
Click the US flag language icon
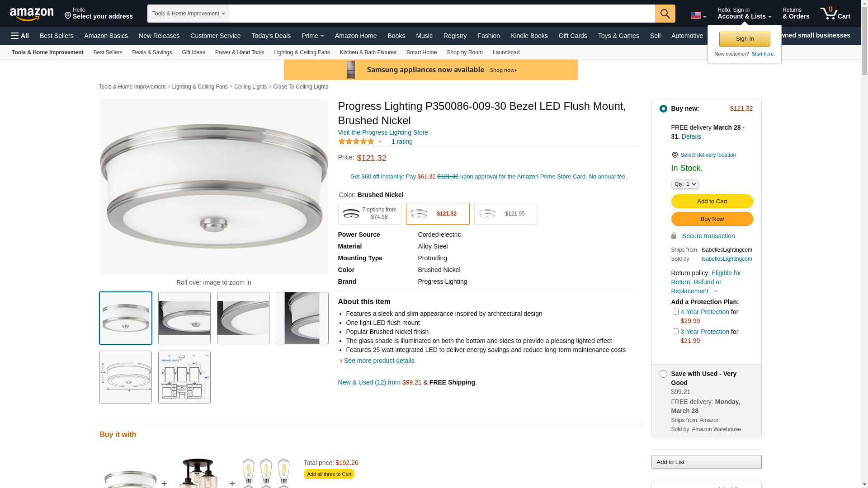tap(696, 16)
